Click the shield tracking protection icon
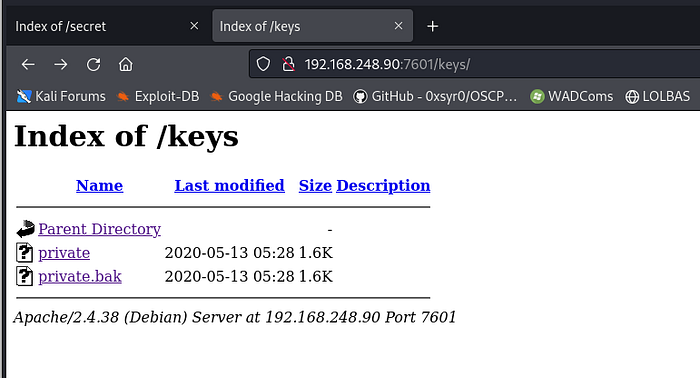 pos(263,64)
